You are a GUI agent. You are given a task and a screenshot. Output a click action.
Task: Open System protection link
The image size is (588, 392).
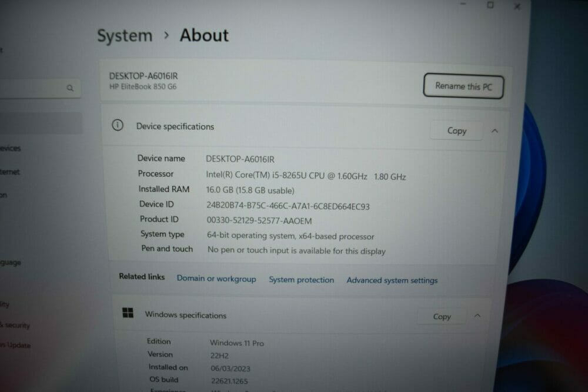[301, 280]
